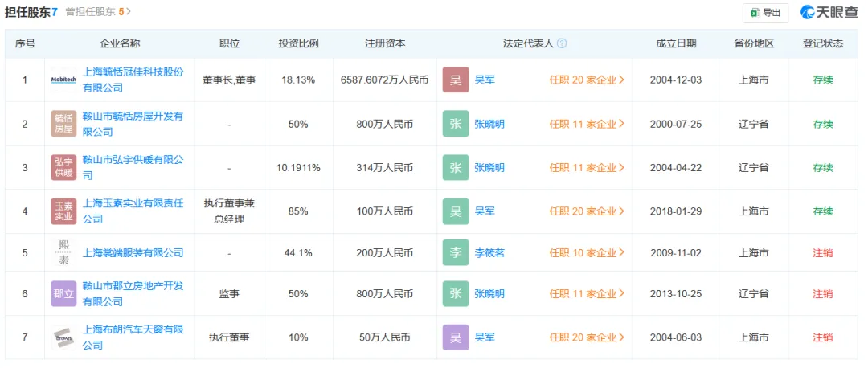Expand 任职 10 家企业 for 李筱茗
This screenshot has width=868, height=368.
[587, 252]
